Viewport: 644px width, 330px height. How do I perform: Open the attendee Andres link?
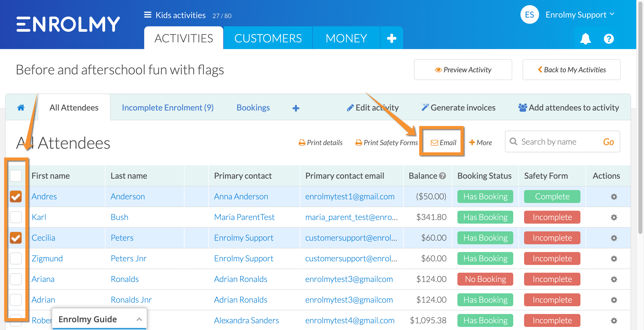click(44, 197)
